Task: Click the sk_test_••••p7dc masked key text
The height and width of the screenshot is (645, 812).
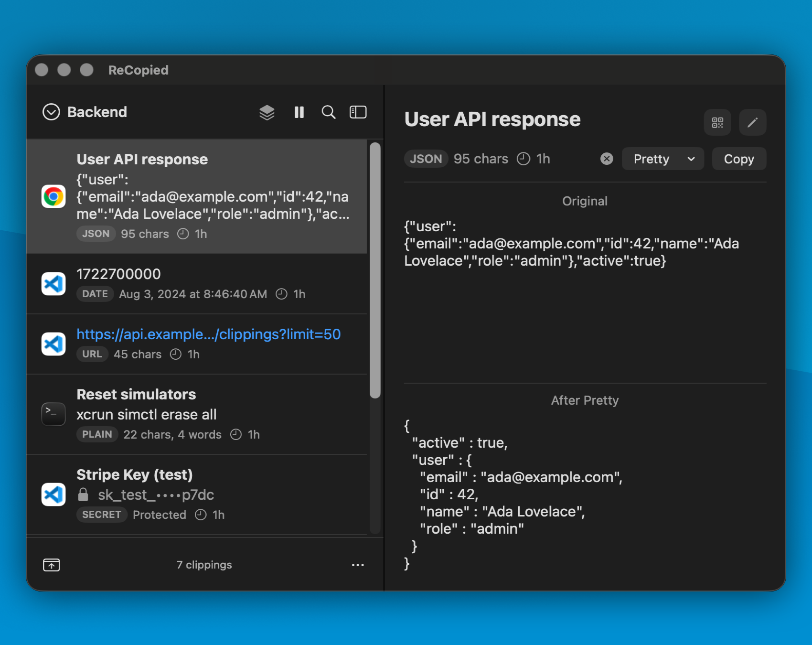Action: pyautogui.click(x=156, y=494)
